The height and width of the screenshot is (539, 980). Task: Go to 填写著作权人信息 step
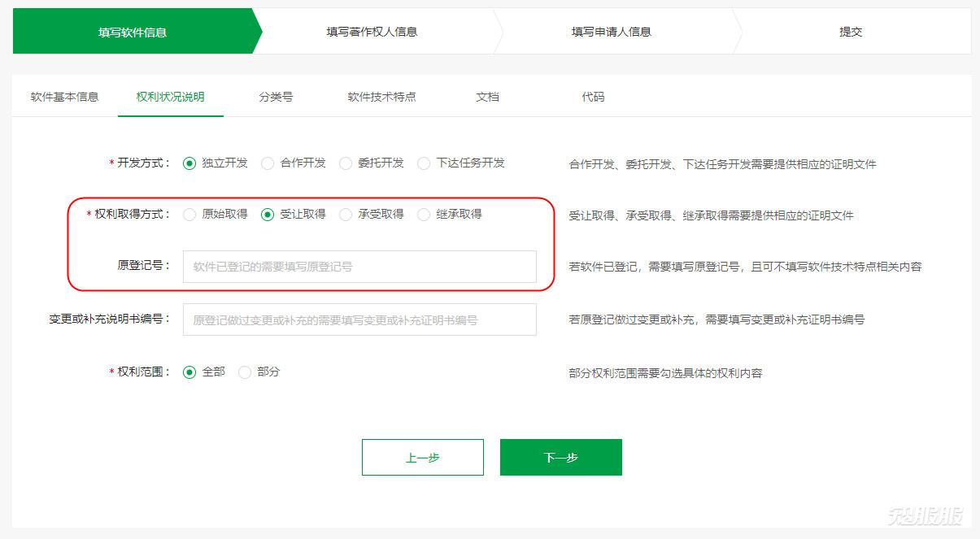click(372, 32)
